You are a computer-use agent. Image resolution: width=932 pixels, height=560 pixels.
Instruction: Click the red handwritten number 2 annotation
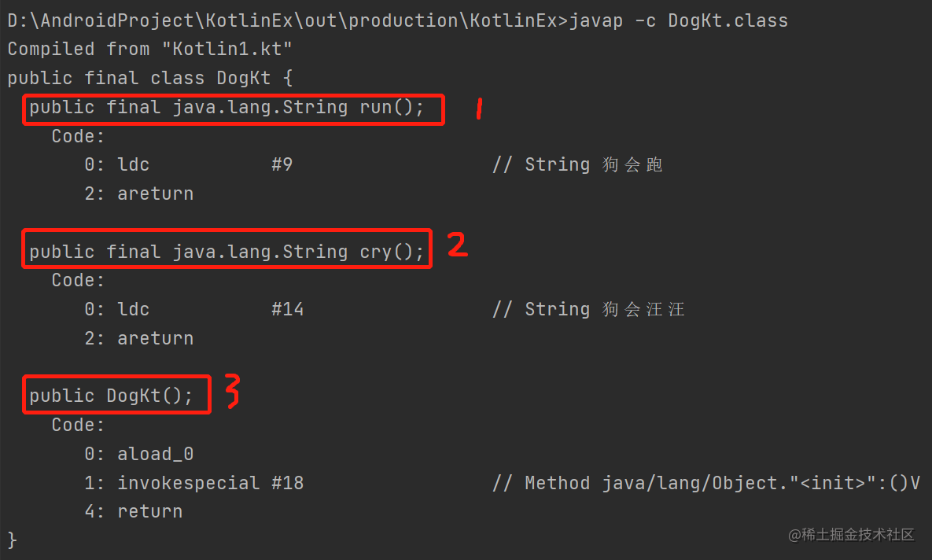[x=458, y=245]
